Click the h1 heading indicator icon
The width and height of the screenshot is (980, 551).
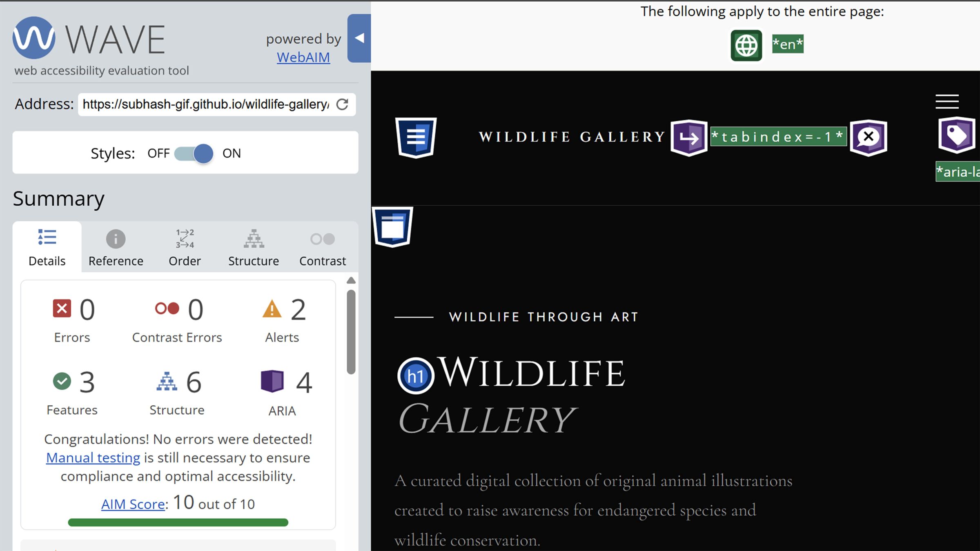click(x=416, y=376)
